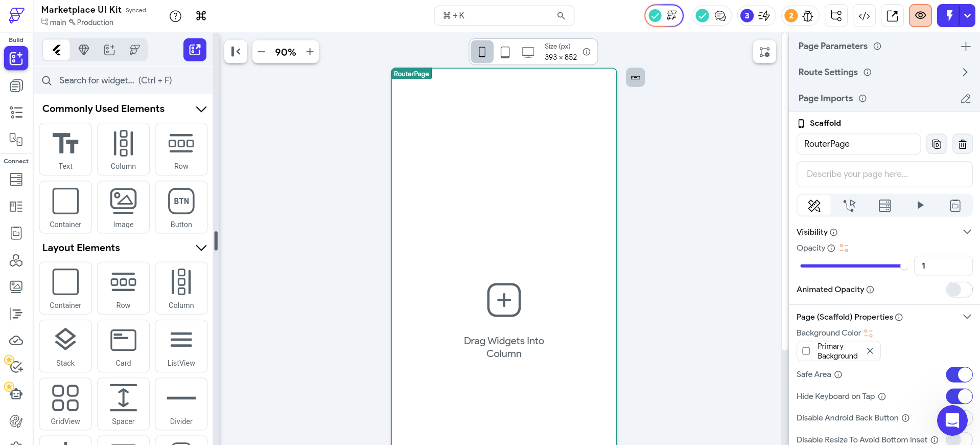Click the command search bar

(504, 16)
